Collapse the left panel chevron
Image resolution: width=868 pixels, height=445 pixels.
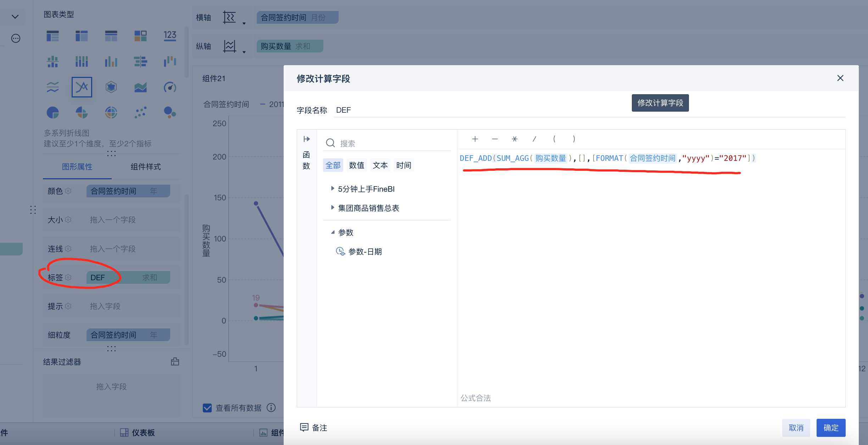(x=15, y=17)
